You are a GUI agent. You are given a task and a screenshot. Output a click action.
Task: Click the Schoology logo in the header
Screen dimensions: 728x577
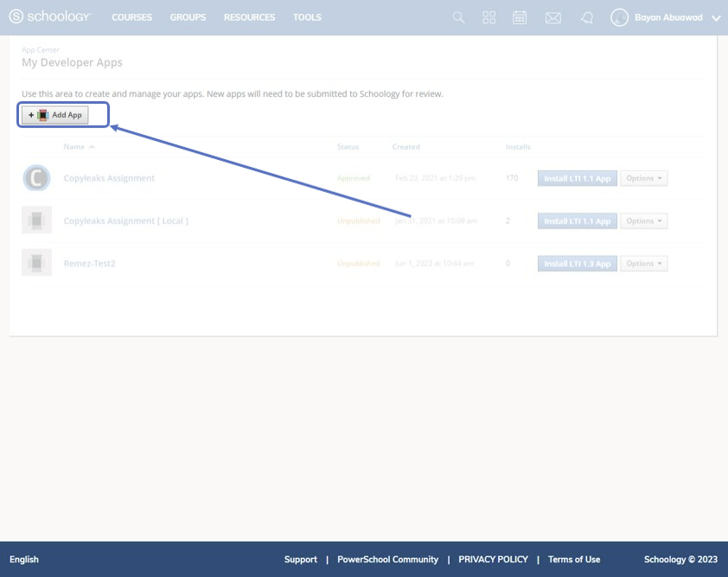coord(49,16)
